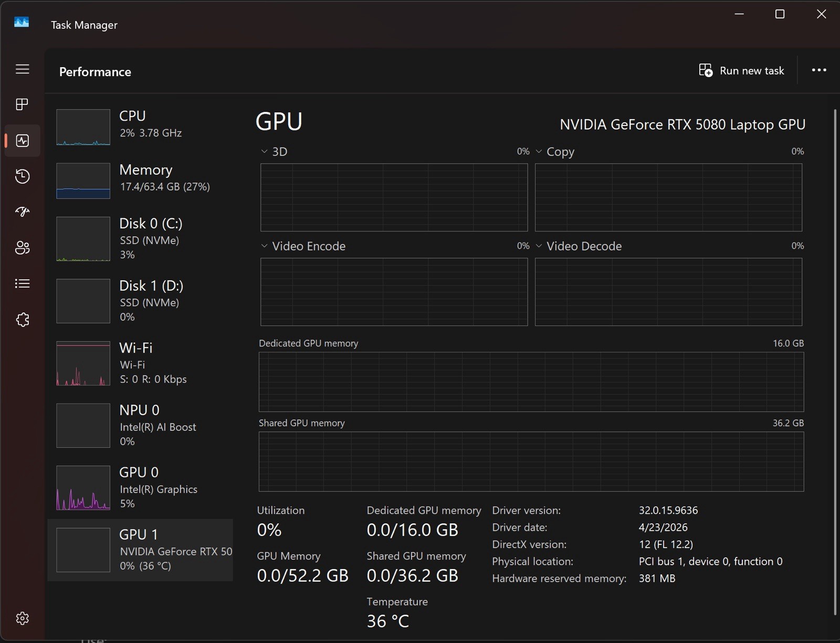Select the Performance page icon in sidebar

click(23, 141)
